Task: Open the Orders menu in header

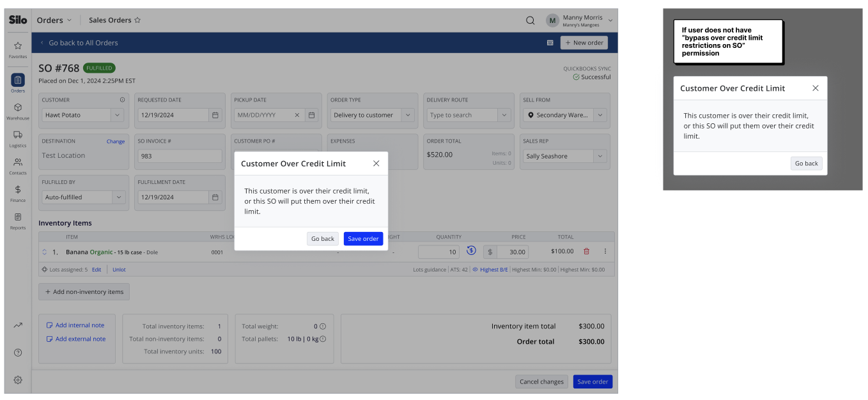Action: pyautogui.click(x=54, y=20)
